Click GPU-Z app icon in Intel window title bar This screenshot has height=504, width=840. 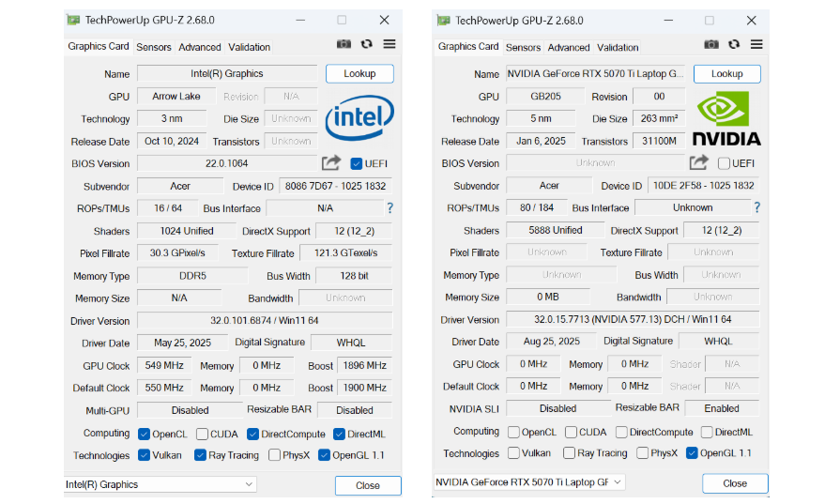coord(73,21)
